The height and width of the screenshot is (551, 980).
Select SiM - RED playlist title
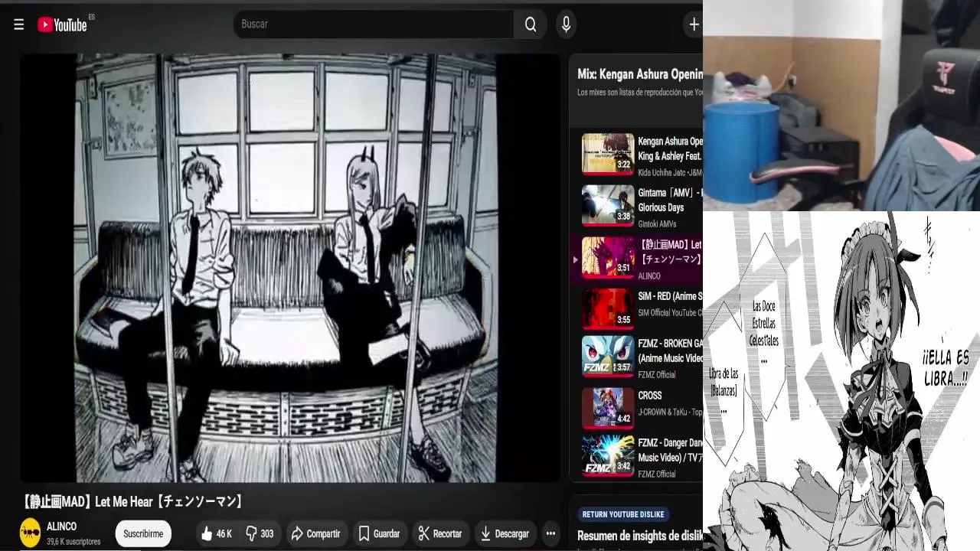[x=670, y=296]
